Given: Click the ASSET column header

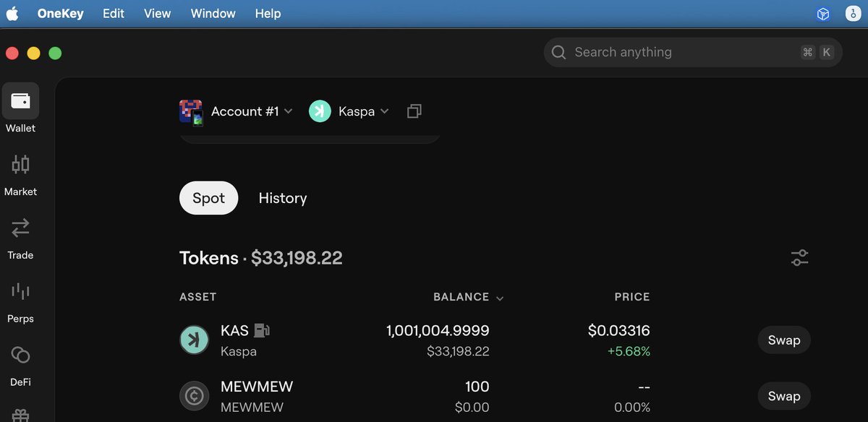Looking at the screenshot, I should (x=198, y=297).
